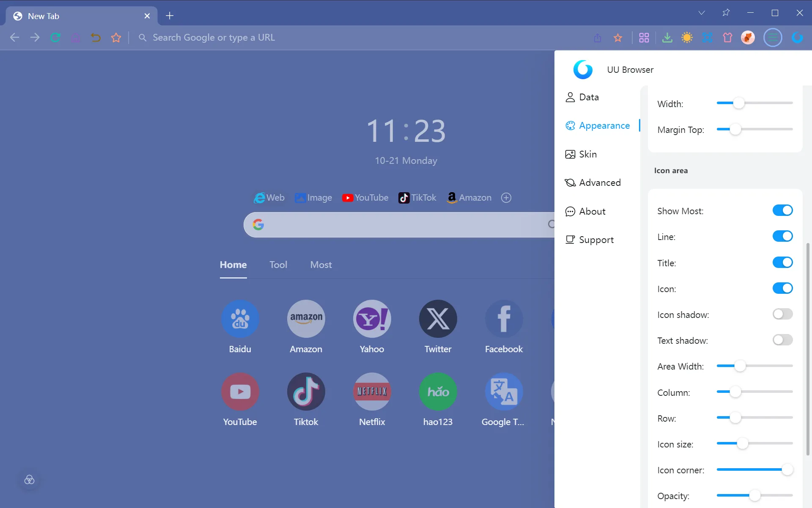Click the share icon in the toolbar
This screenshot has width=812, height=508.
coord(598,38)
